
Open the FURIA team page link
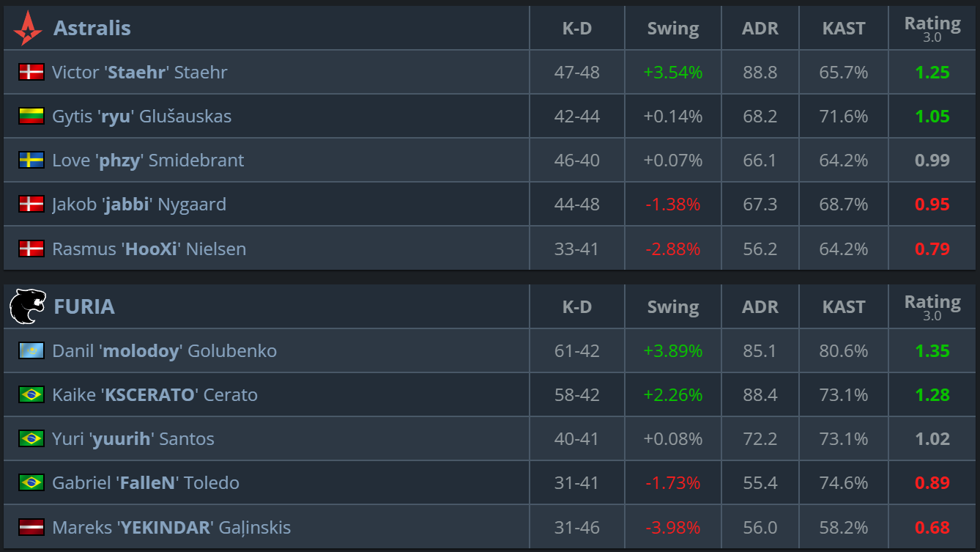[84, 306]
